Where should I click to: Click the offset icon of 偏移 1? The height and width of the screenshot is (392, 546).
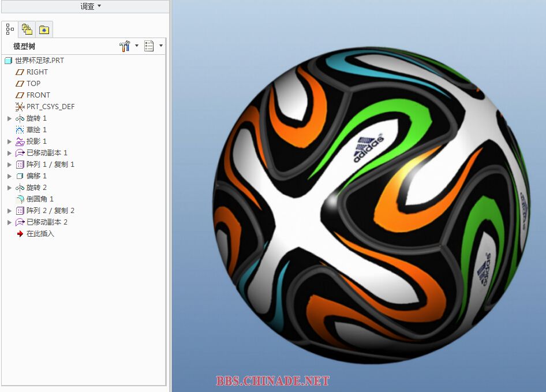[20, 176]
